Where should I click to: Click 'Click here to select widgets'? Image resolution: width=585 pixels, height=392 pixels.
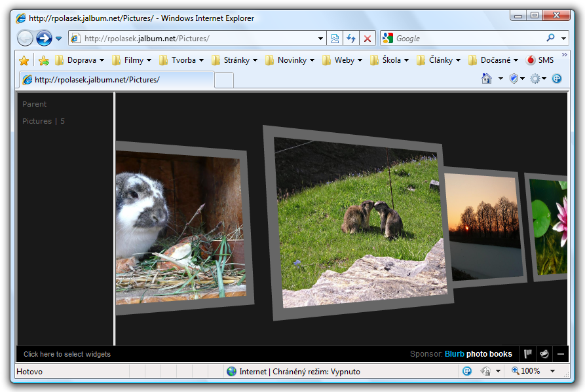click(x=67, y=354)
